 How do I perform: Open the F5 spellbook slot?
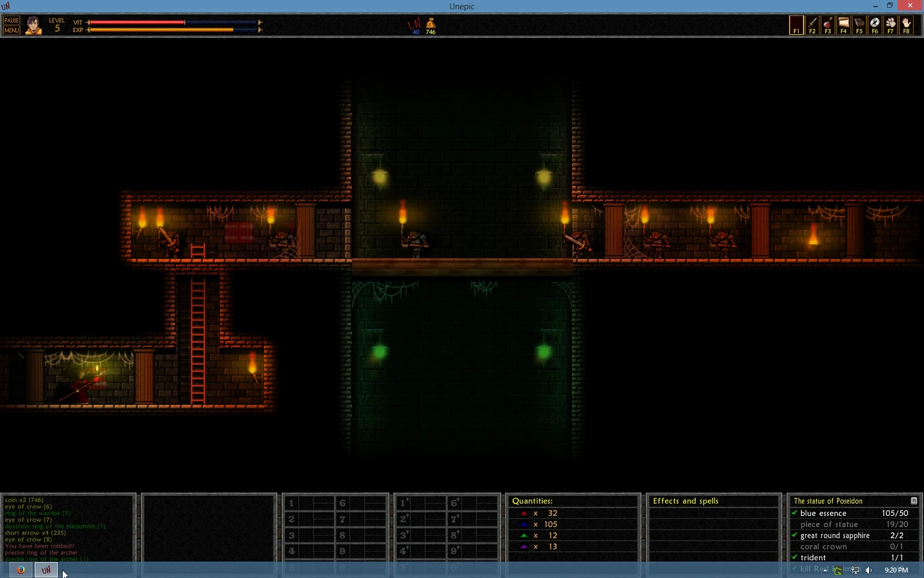click(x=859, y=25)
